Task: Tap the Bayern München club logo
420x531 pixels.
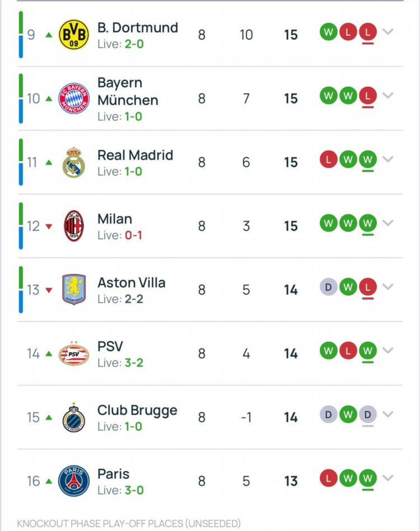Action: coord(74,98)
